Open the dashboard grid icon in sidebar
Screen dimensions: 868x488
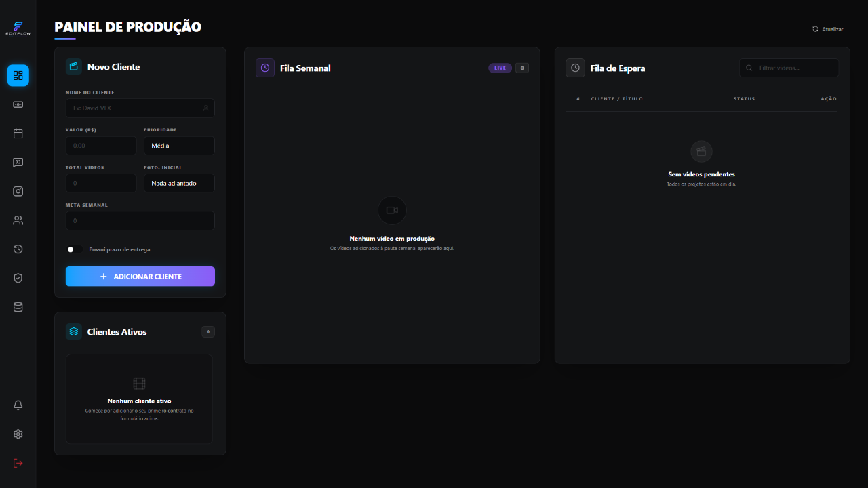pyautogui.click(x=18, y=75)
